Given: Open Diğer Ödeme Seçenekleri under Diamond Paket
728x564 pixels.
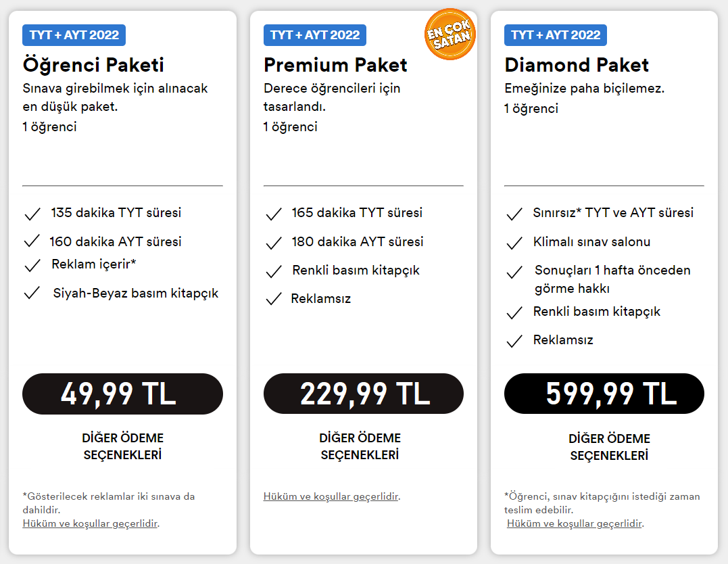Looking at the screenshot, I should point(609,446).
